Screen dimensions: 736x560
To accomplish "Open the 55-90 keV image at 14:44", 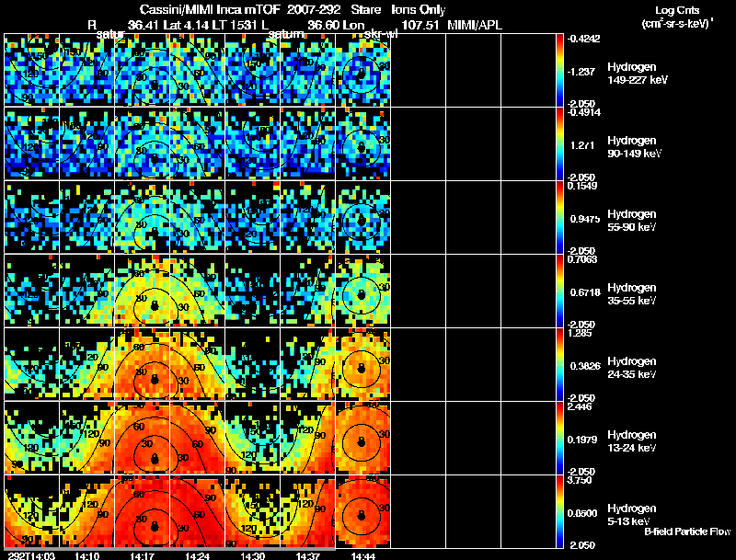I will [362, 217].
